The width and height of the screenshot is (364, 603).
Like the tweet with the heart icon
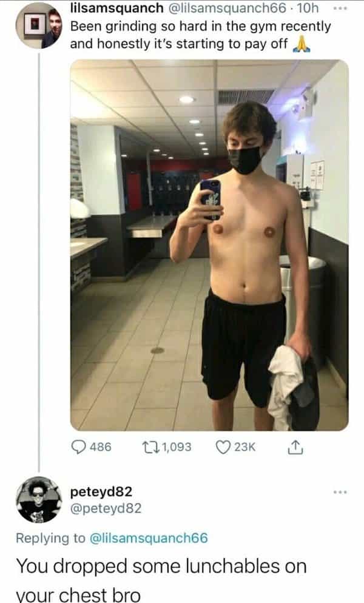[224, 447]
